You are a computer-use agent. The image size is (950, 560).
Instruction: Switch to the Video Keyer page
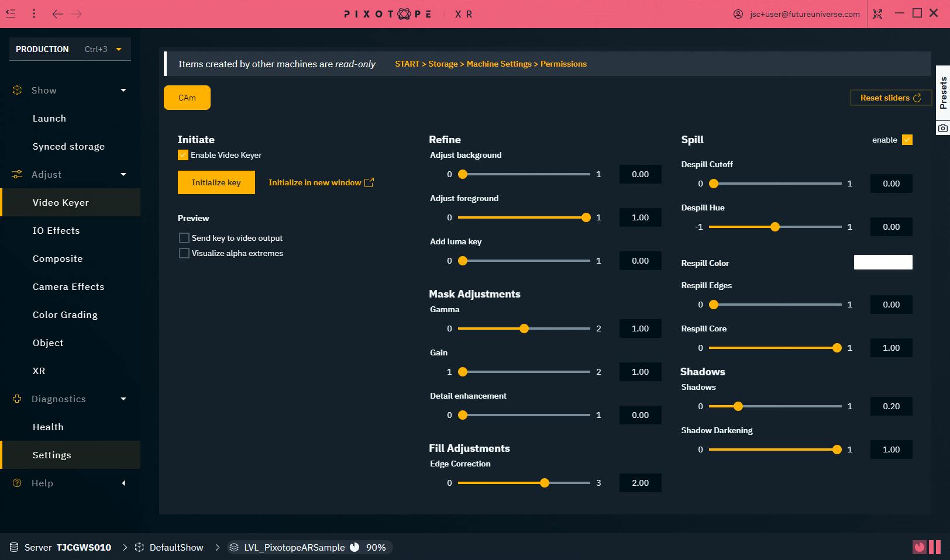[60, 202]
